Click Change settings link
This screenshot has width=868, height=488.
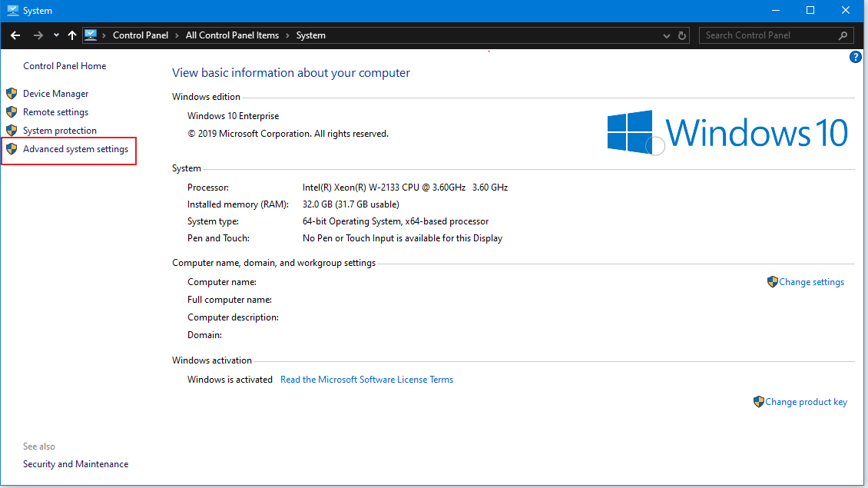(811, 282)
